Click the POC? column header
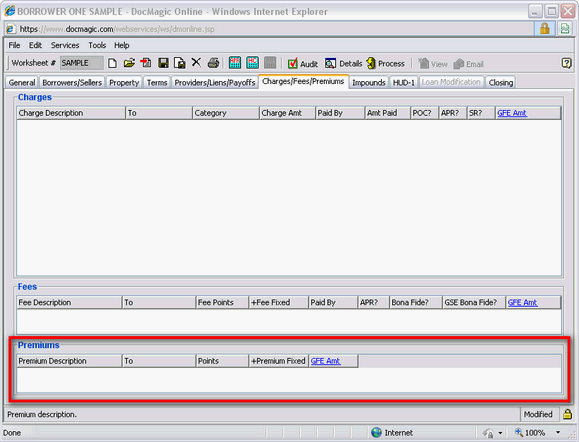579x442 pixels. click(x=424, y=113)
